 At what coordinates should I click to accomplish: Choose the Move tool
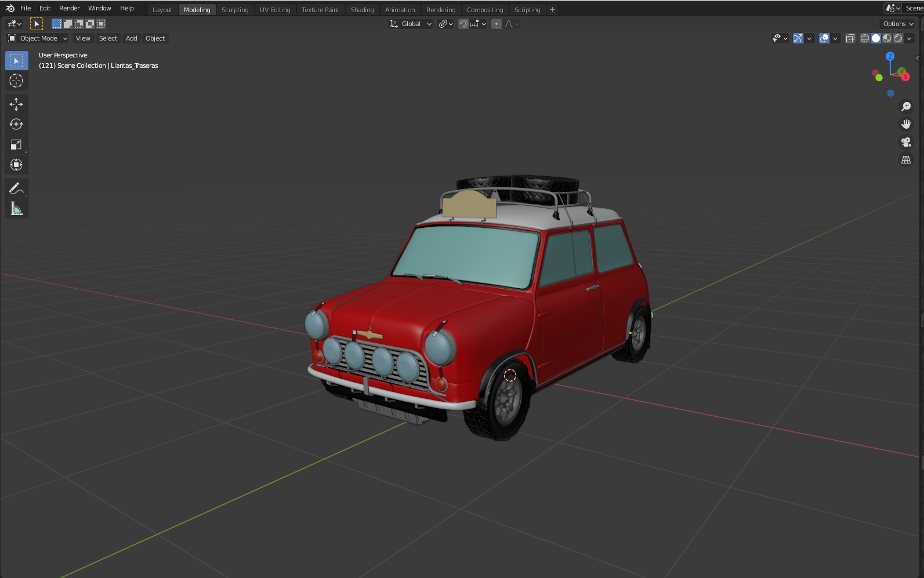[16, 104]
